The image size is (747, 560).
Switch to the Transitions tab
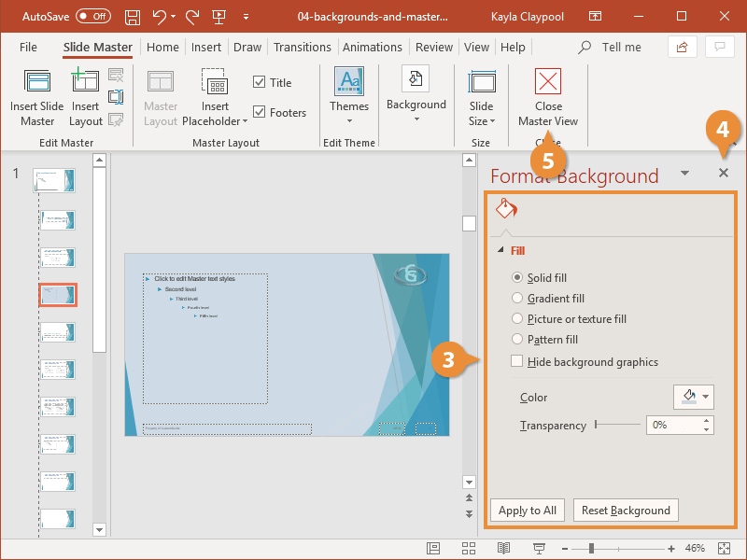pos(302,47)
